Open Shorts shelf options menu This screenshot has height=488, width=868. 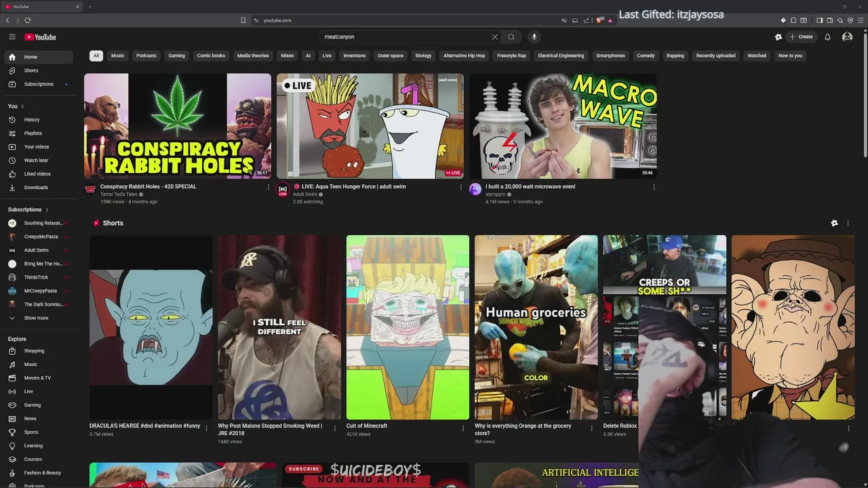click(x=848, y=223)
